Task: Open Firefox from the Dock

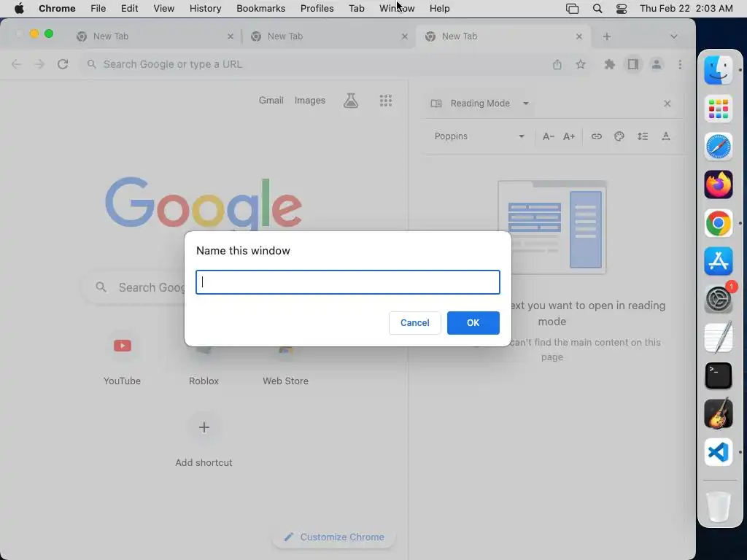Action: tap(718, 184)
